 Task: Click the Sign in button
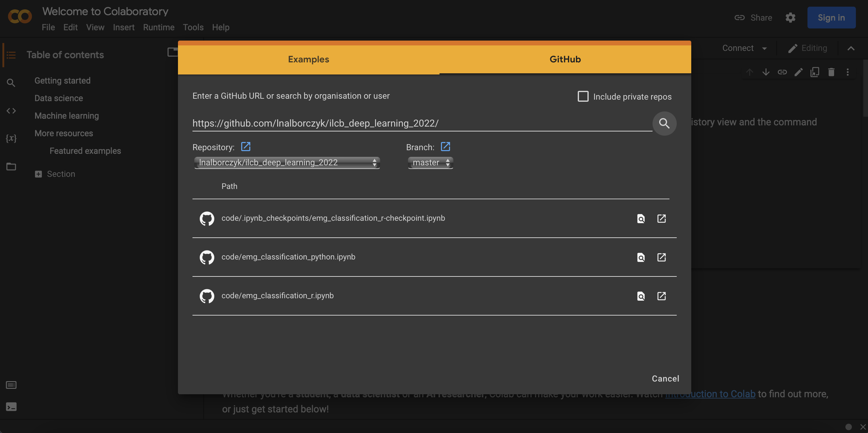tap(831, 18)
